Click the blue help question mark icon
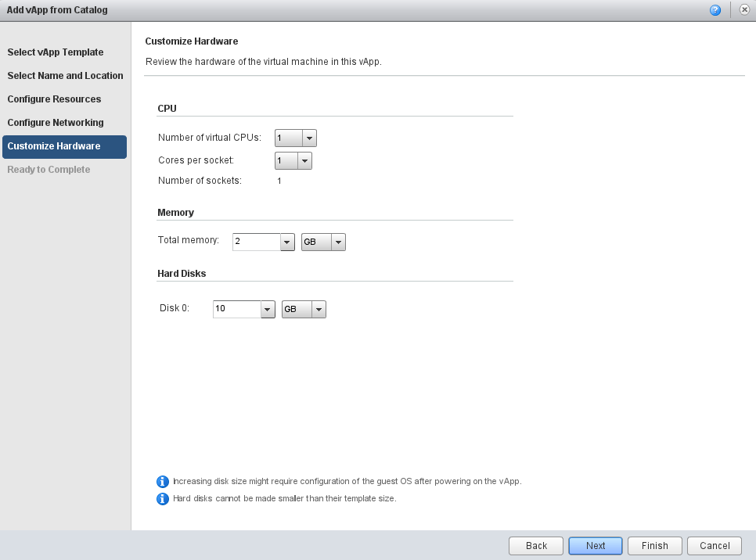This screenshot has width=756, height=560. pos(715,10)
